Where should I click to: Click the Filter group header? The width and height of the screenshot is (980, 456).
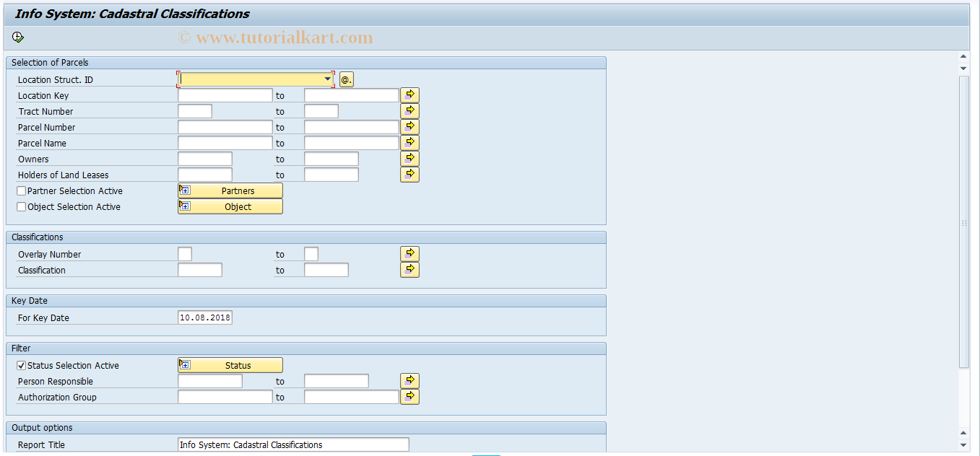305,348
